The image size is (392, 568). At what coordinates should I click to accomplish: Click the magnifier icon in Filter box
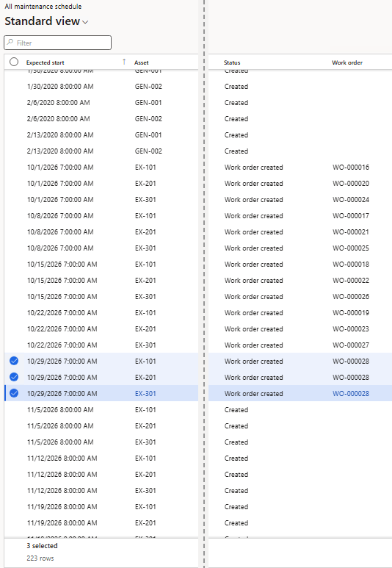10,43
